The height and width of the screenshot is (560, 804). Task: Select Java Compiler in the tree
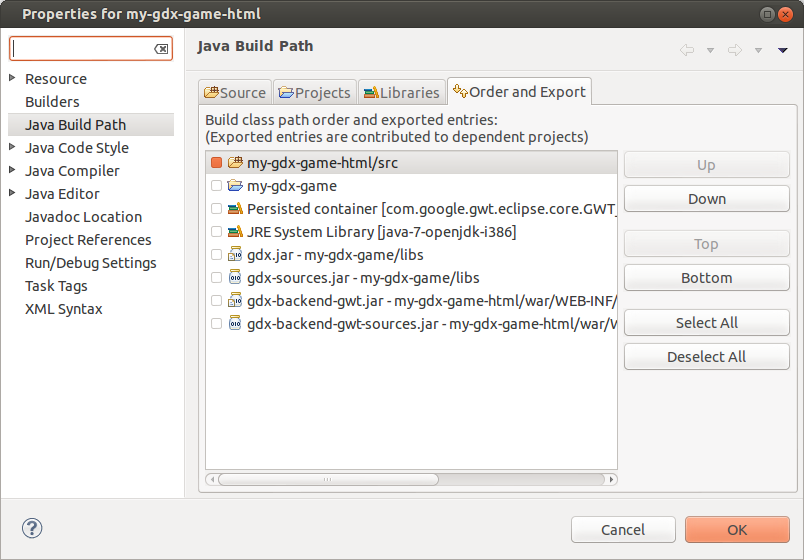72,171
